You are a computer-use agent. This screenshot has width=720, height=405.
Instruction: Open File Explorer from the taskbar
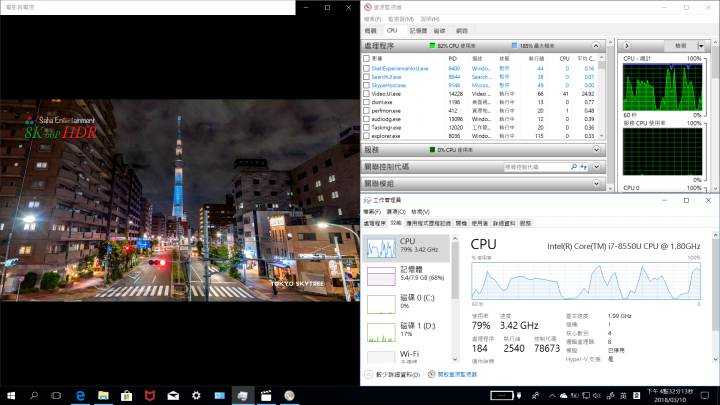[103, 395]
